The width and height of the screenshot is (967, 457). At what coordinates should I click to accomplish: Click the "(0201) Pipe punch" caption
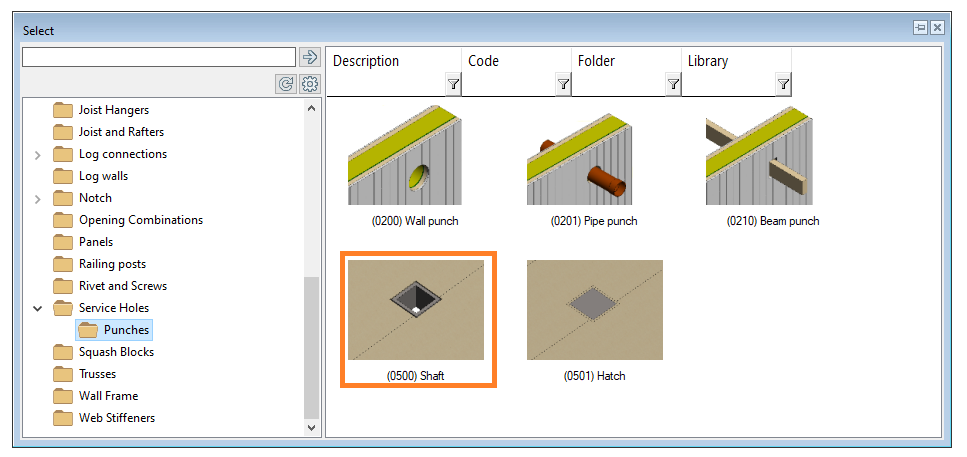pos(594,221)
